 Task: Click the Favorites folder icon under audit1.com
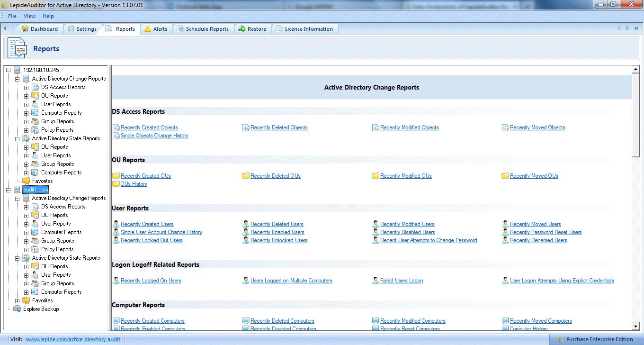click(x=27, y=300)
